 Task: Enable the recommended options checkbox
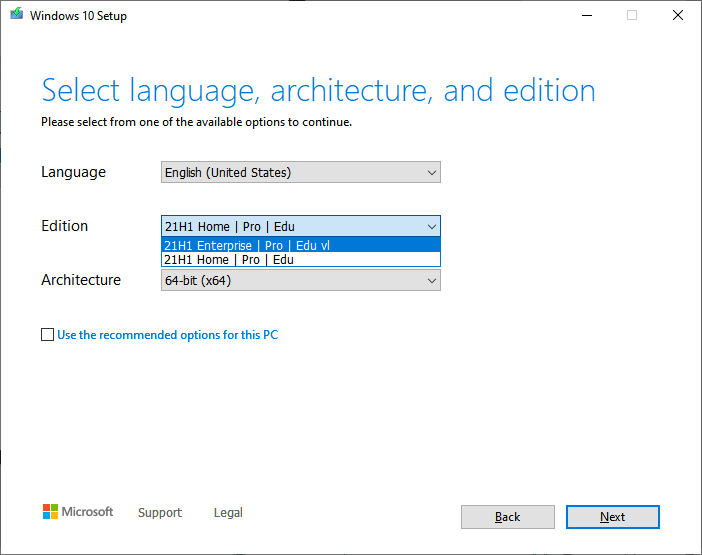pos(47,335)
